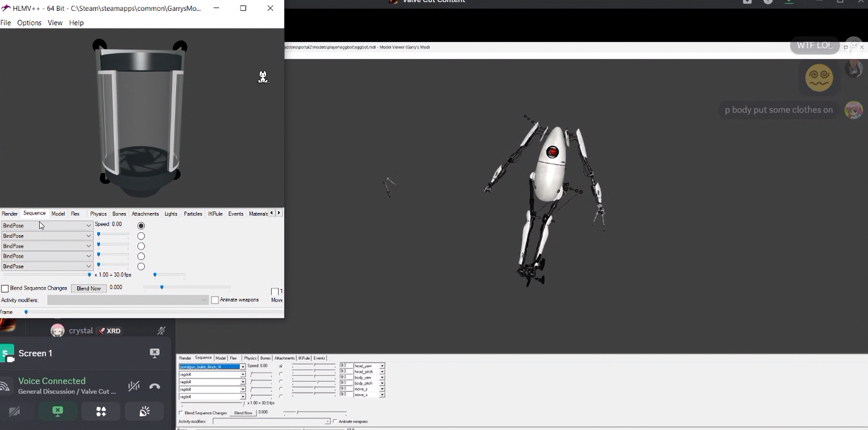Click the XRD server tag badge
The height and width of the screenshot is (430, 868).
(109, 331)
